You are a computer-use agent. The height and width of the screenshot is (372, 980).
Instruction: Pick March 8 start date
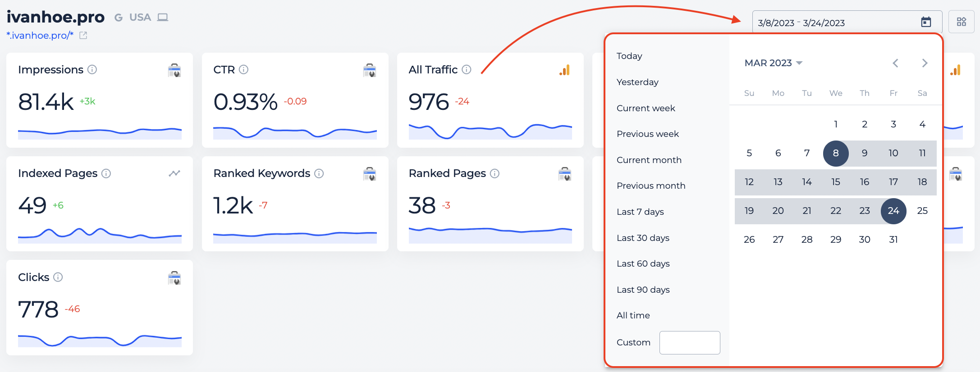pyautogui.click(x=836, y=153)
